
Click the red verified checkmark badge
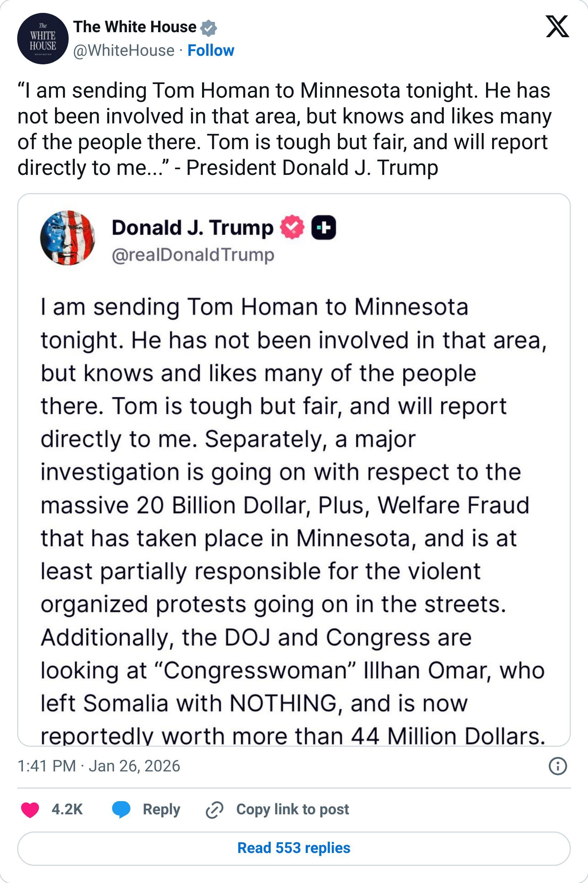292,227
